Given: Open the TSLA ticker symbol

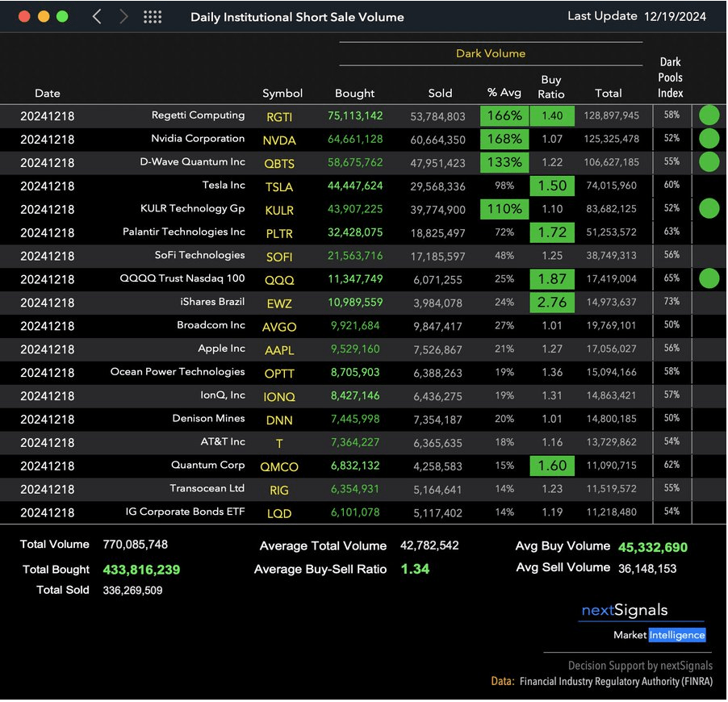Looking at the screenshot, I should 280,186.
